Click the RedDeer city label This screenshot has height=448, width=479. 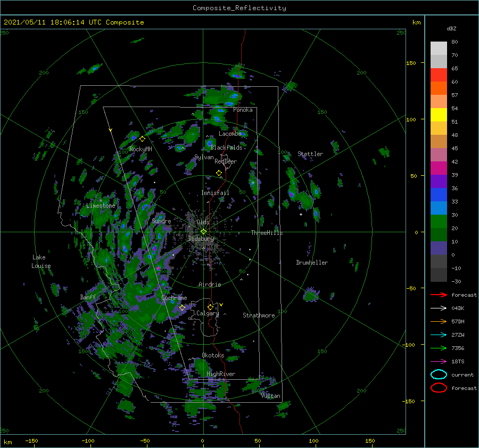click(x=226, y=161)
